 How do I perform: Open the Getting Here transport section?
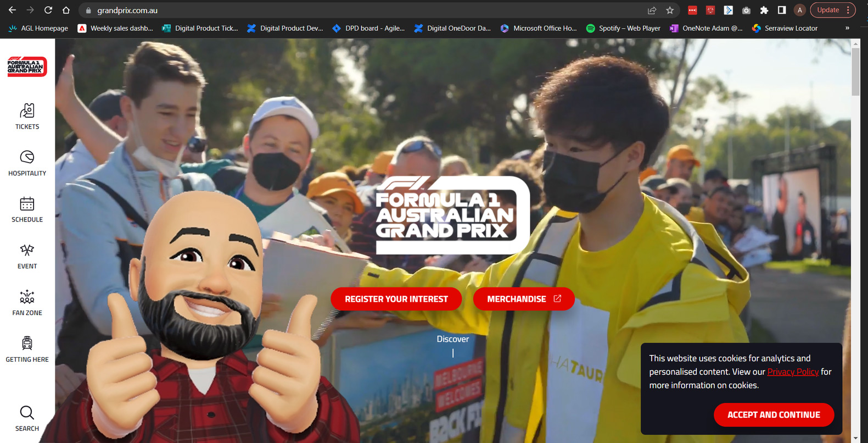[27, 350]
